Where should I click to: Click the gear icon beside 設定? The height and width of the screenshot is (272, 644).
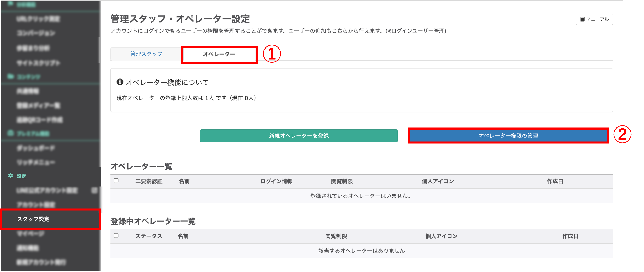[11, 176]
